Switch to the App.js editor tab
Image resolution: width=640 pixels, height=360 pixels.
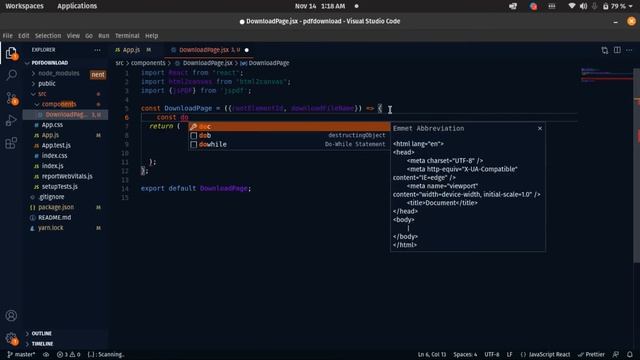(x=135, y=50)
